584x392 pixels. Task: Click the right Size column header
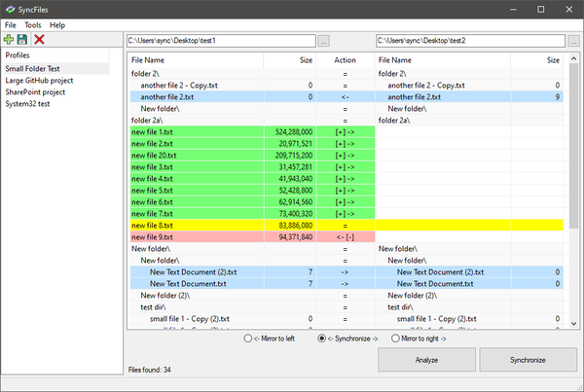[536, 60]
